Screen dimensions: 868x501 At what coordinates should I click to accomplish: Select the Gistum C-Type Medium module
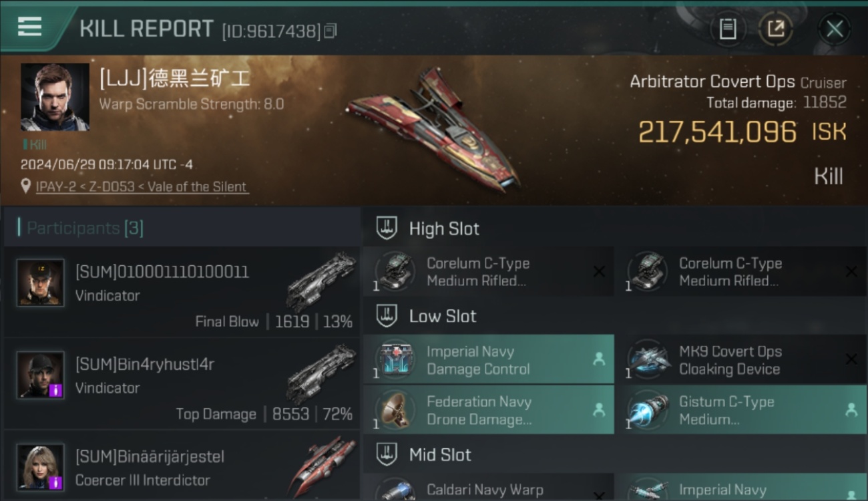click(742, 410)
